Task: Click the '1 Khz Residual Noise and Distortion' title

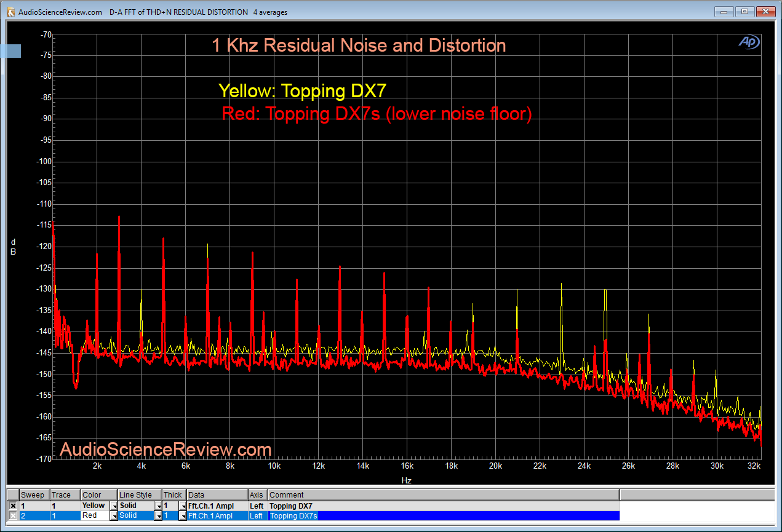Action: [x=359, y=46]
